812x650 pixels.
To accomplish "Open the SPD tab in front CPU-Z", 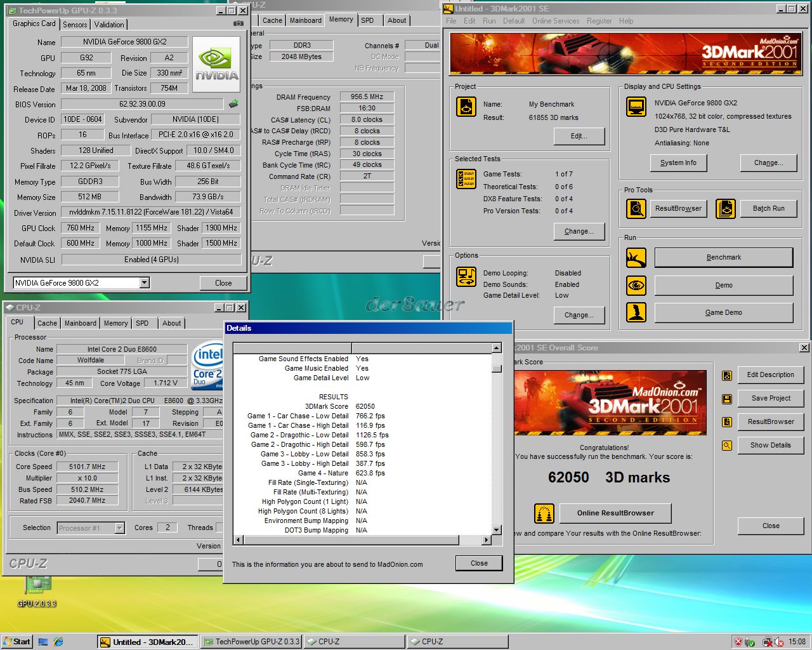I will (142, 323).
